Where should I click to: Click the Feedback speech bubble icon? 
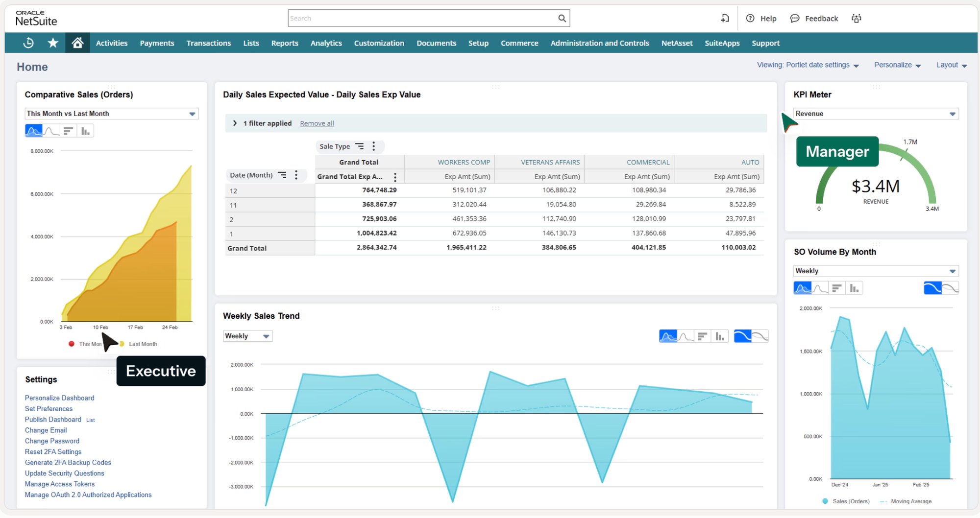coord(795,18)
